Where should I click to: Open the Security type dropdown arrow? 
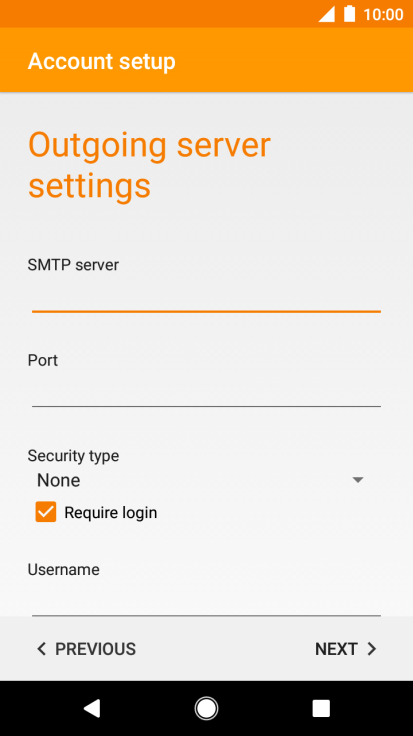[x=358, y=480]
